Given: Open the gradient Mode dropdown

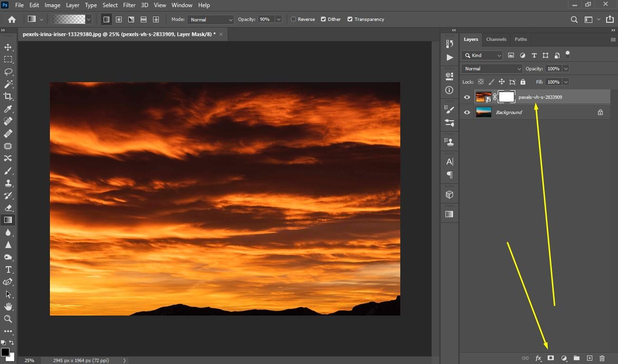Looking at the screenshot, I should 210,19.
